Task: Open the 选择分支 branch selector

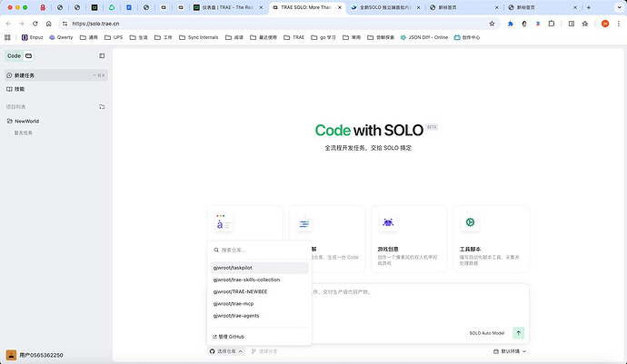Action: tap(264, 350)
